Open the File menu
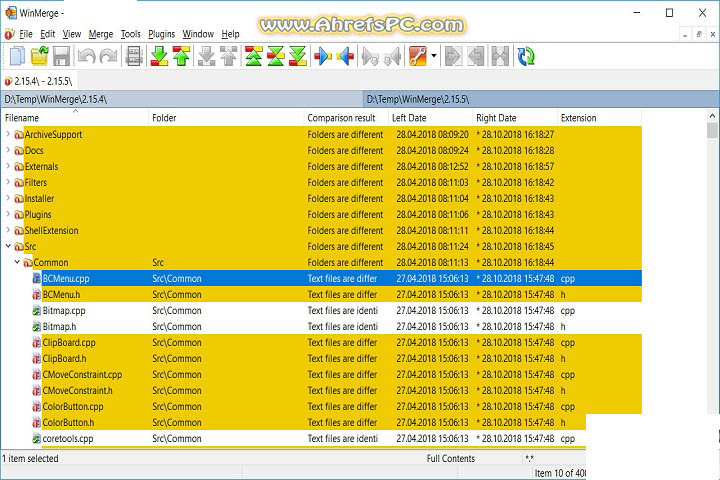Screen dimensions: 720x480 tap(26, 34)
